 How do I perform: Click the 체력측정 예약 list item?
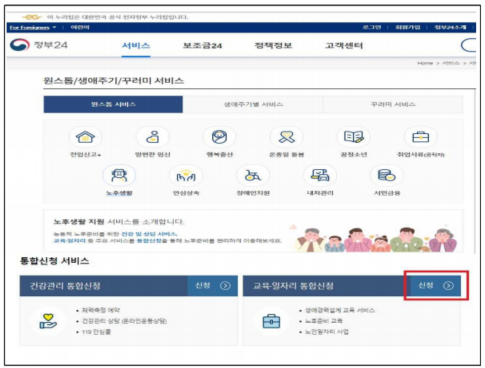click(x=101, y=310)
